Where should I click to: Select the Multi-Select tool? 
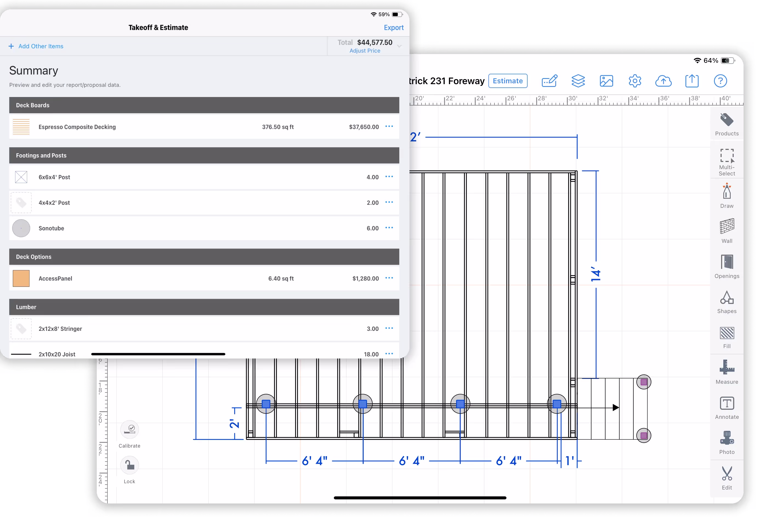[727, 161]
